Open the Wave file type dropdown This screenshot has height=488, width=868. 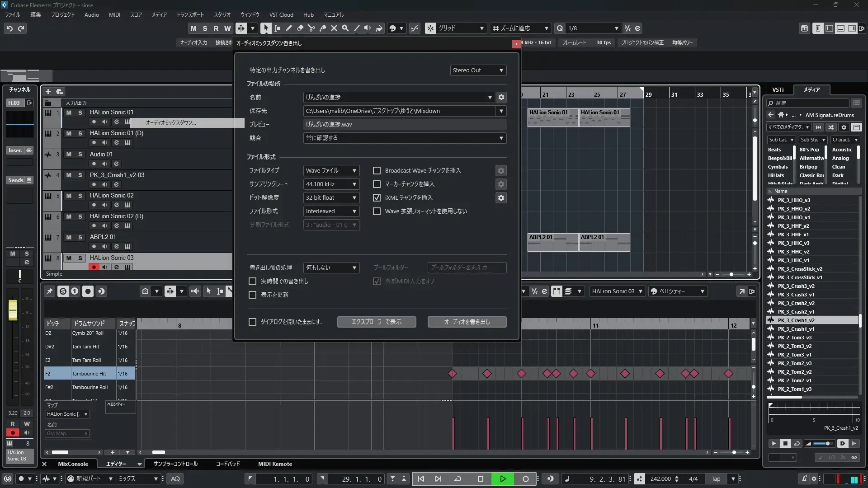tap(331, 171)
